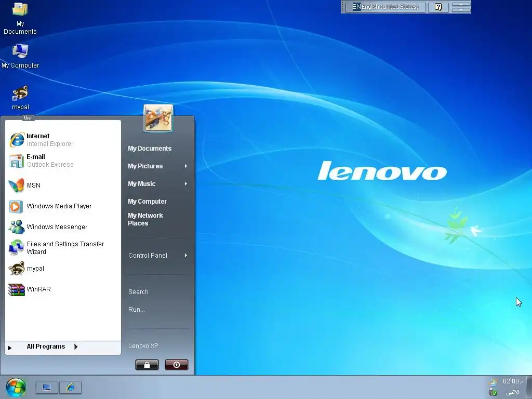Launch Windows Media Player icon

point(16,206)
